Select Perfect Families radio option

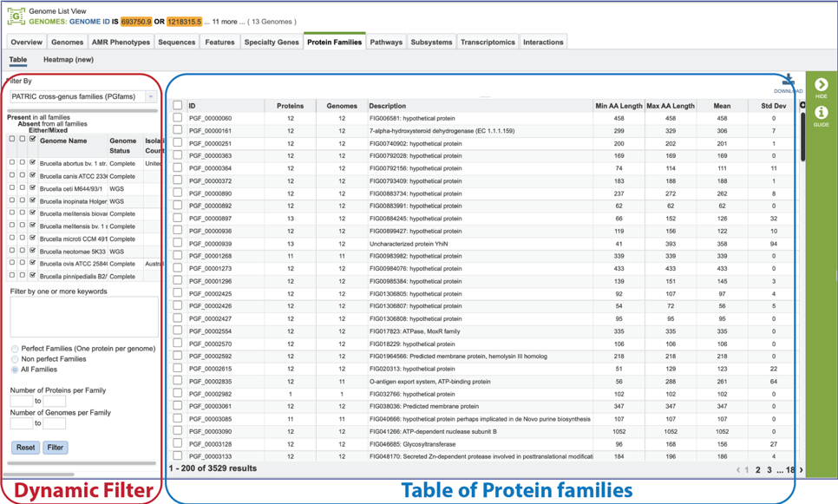(x=15, y=349)
